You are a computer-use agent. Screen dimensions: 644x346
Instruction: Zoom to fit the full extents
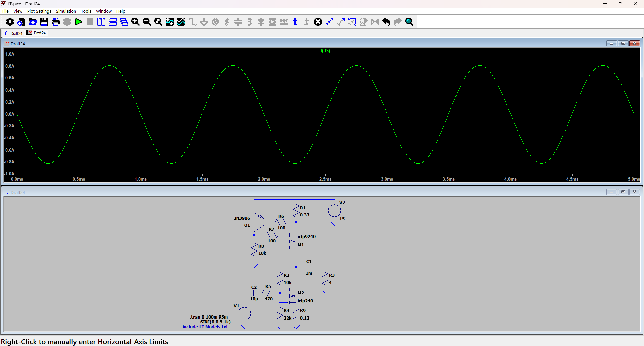click(x=158, y=22)
